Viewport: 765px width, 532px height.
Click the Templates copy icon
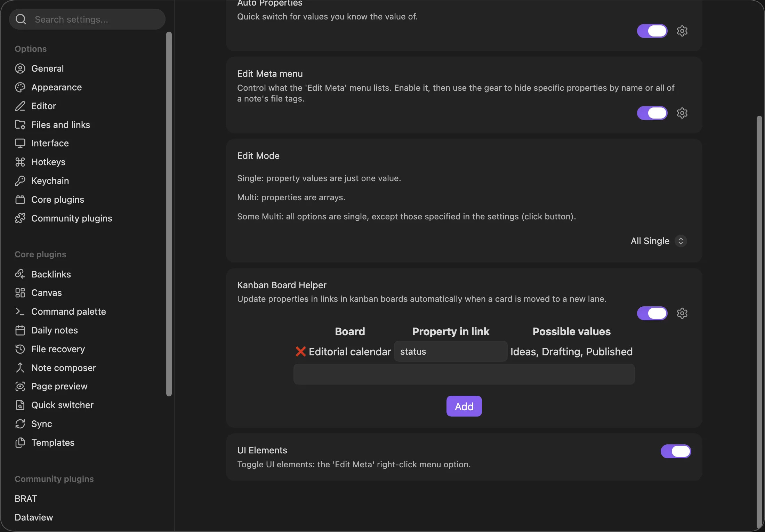click(20, 443)
